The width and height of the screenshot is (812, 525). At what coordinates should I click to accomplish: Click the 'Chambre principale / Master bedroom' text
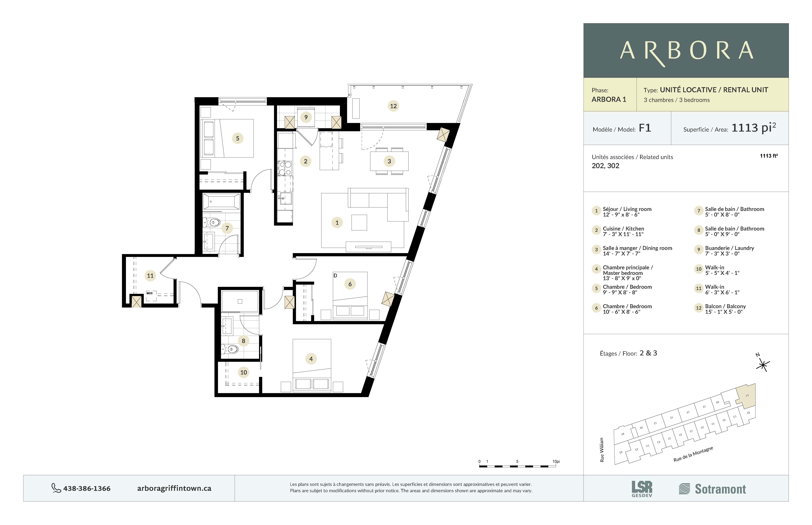[628, 270]
